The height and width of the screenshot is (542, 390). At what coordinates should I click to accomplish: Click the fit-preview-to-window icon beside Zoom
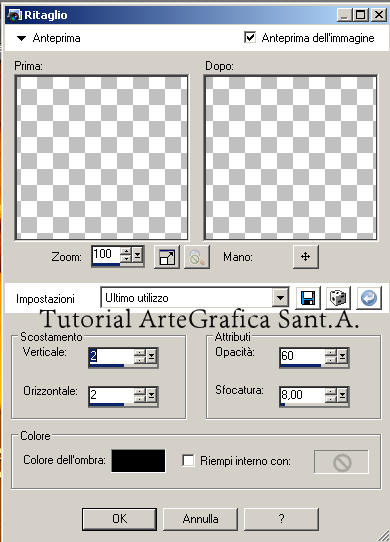(167, 257)
